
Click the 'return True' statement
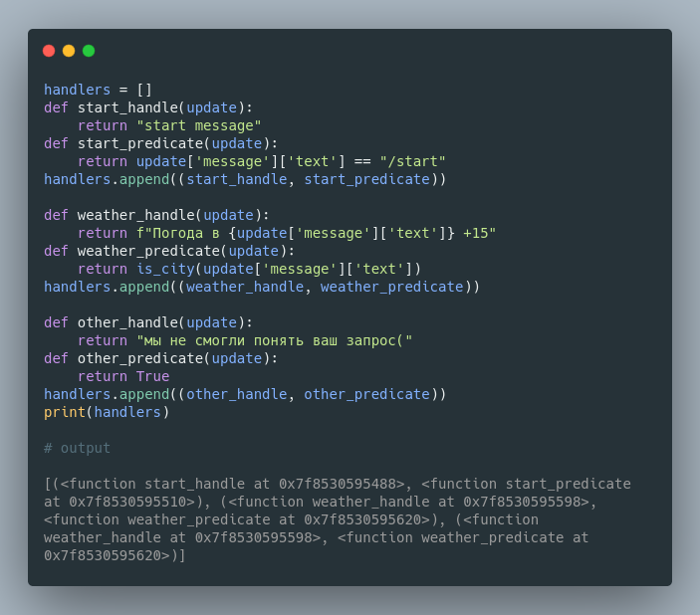click(123, 377)
